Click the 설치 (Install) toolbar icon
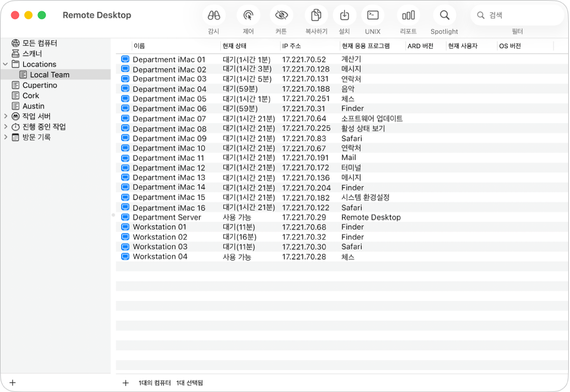This screenshot has width=570, height=392. 344,15
